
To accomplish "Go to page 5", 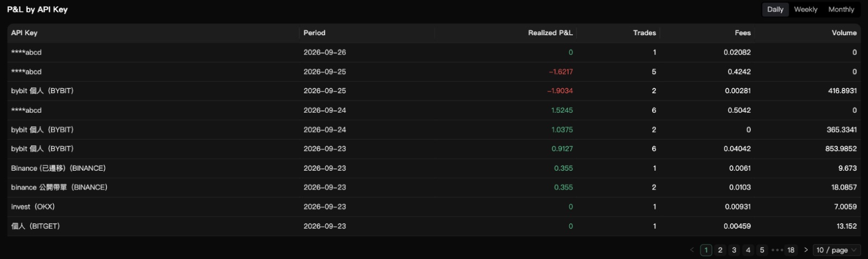I will click(762, 250).
